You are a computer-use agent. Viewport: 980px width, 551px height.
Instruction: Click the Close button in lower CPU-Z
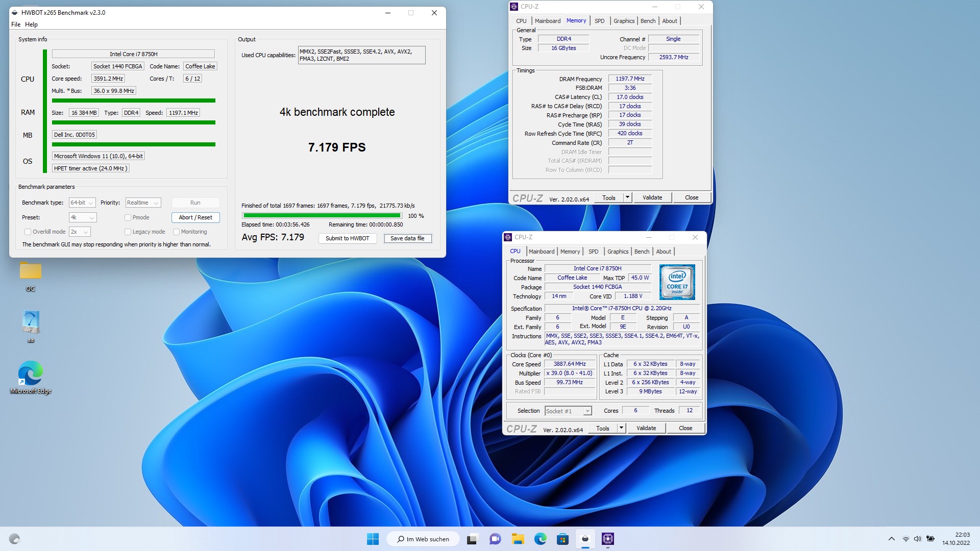click(x=685, y=428)
